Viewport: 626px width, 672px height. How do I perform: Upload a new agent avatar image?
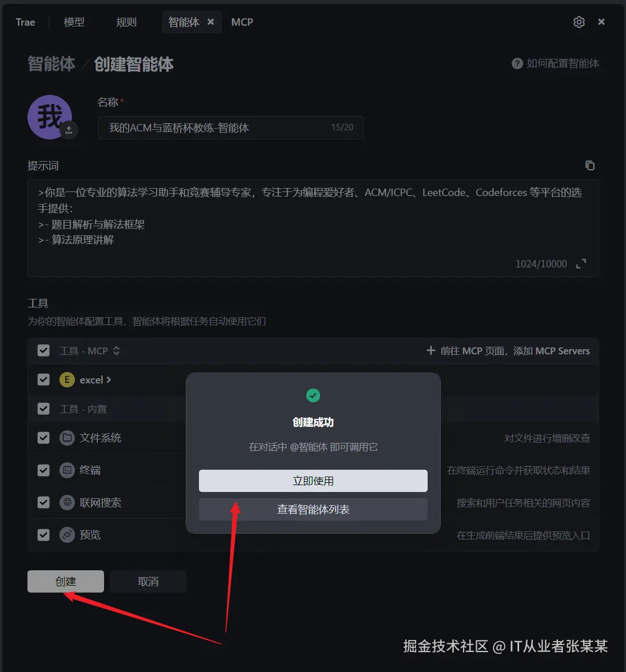point(69,130)
